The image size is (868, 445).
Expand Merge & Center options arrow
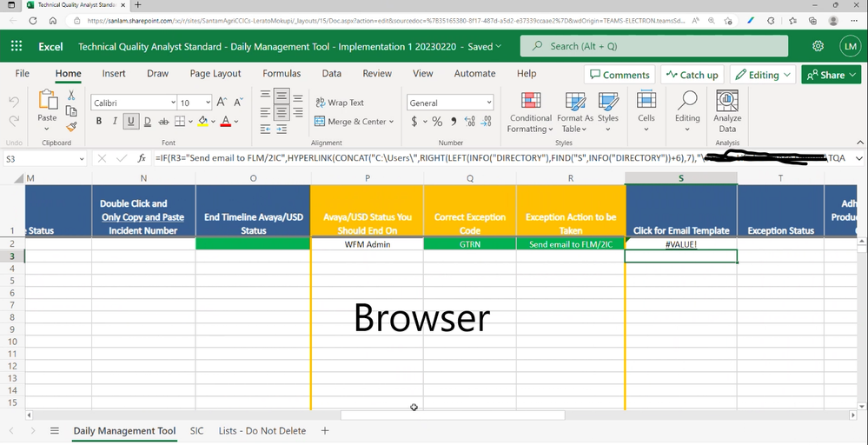click(x=391, y=122)
